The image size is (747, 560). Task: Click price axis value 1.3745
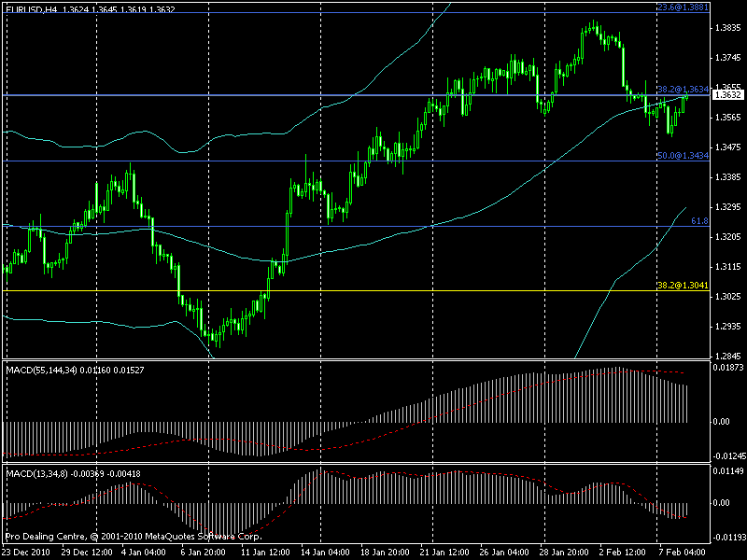pos(728,58)
